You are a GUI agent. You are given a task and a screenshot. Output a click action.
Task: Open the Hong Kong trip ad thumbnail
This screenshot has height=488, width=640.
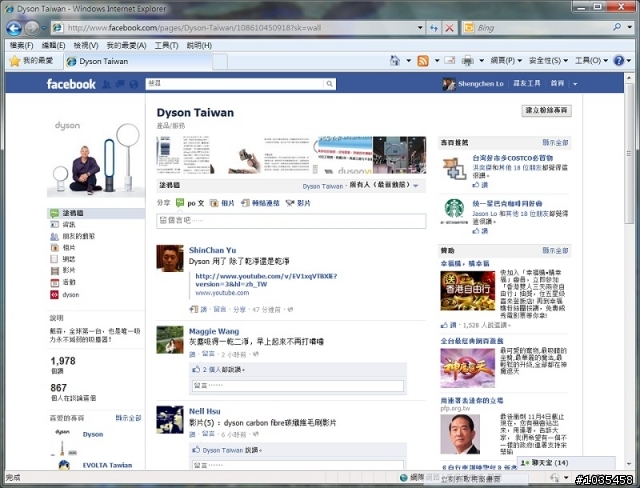point(467,291)
